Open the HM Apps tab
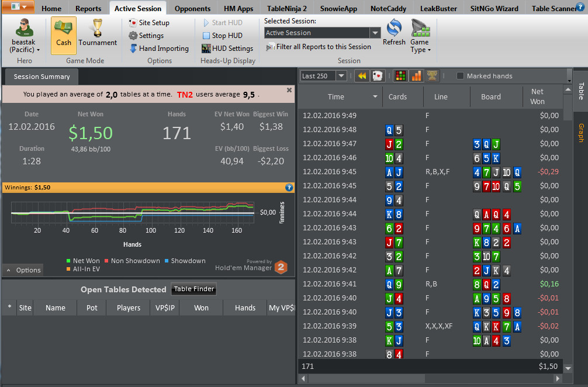Image resolution: width=588 pixels, height=387 pixels. (x=238, y=8)
